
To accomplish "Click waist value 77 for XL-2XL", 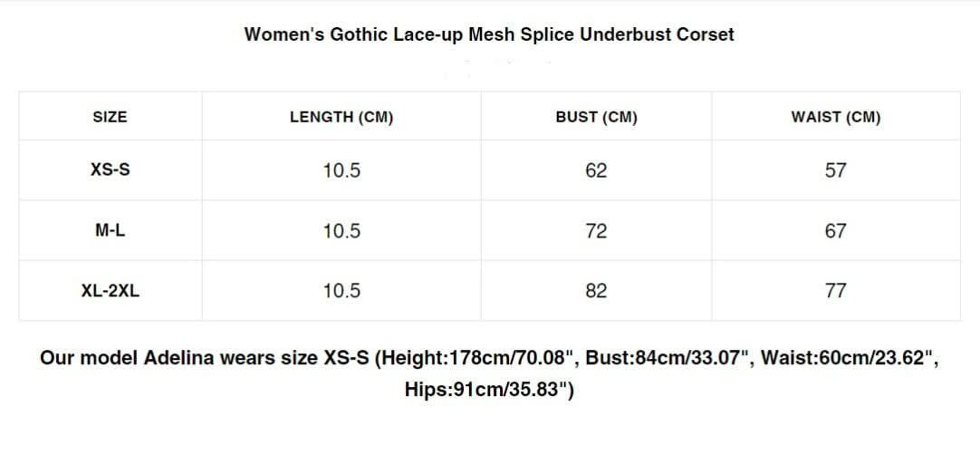I will pyautogui.click(x=836, y=291).
